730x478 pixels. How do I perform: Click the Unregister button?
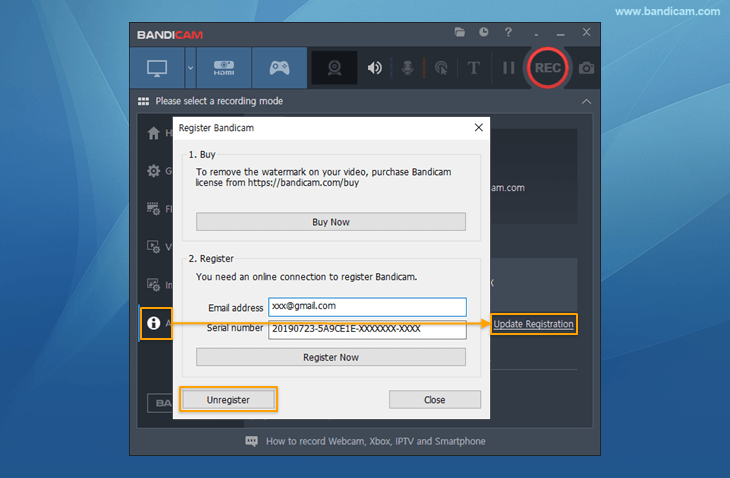tap(228, 400)
